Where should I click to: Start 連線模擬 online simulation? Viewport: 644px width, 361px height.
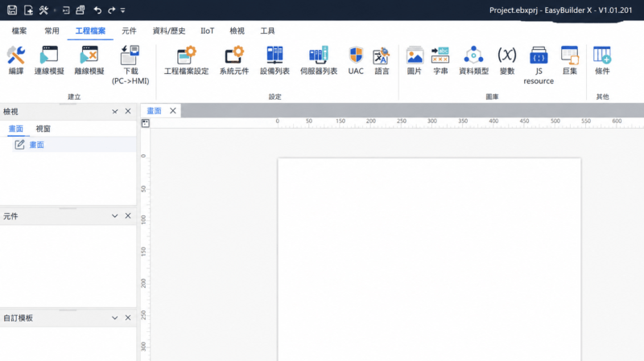coord(49,60)
